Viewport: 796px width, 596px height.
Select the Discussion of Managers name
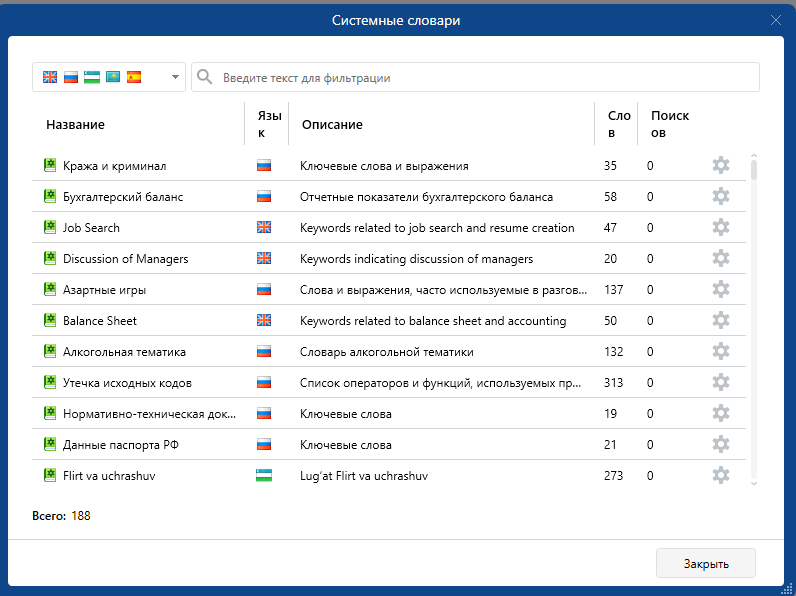[x=125, y=259]
